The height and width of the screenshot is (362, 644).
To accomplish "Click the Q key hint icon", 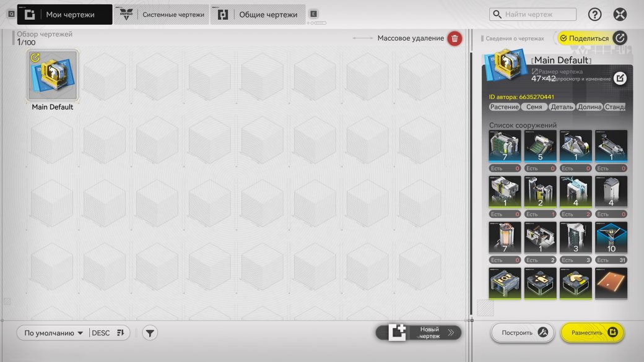I will pyautogui.click(x=12, y=14).
